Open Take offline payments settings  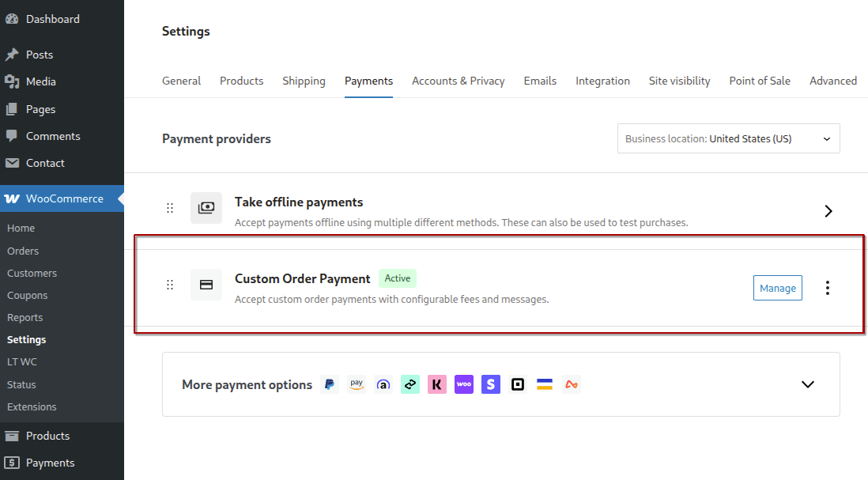click(x=828, y=211)
